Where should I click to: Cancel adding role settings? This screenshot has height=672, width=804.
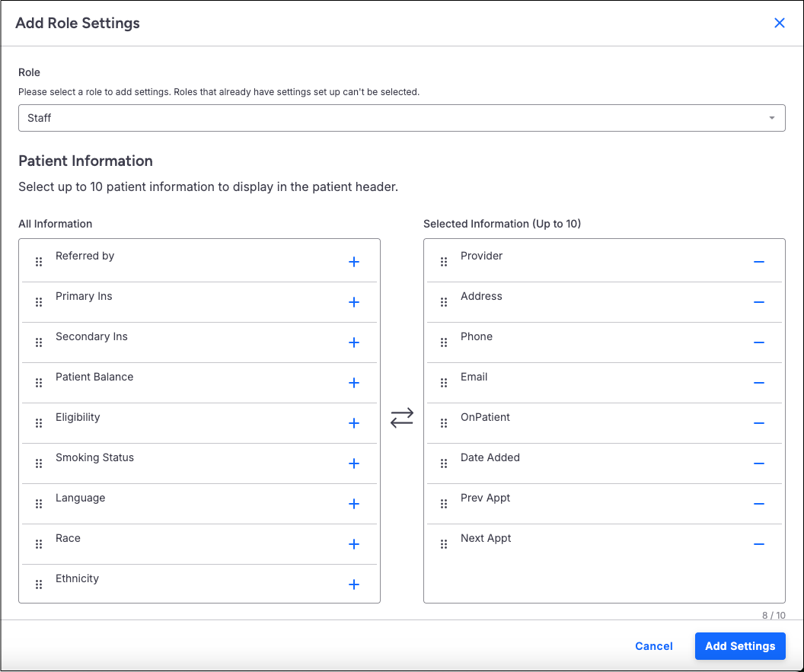654,646
